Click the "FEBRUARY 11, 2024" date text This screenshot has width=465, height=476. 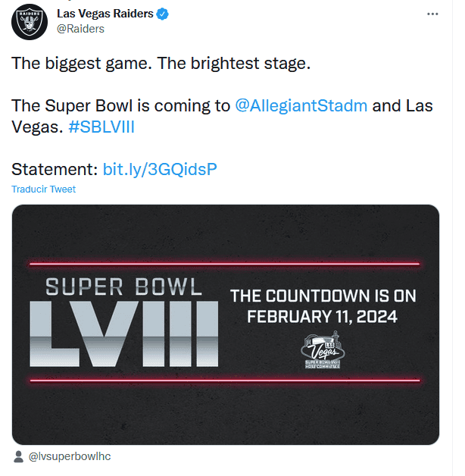323,316
